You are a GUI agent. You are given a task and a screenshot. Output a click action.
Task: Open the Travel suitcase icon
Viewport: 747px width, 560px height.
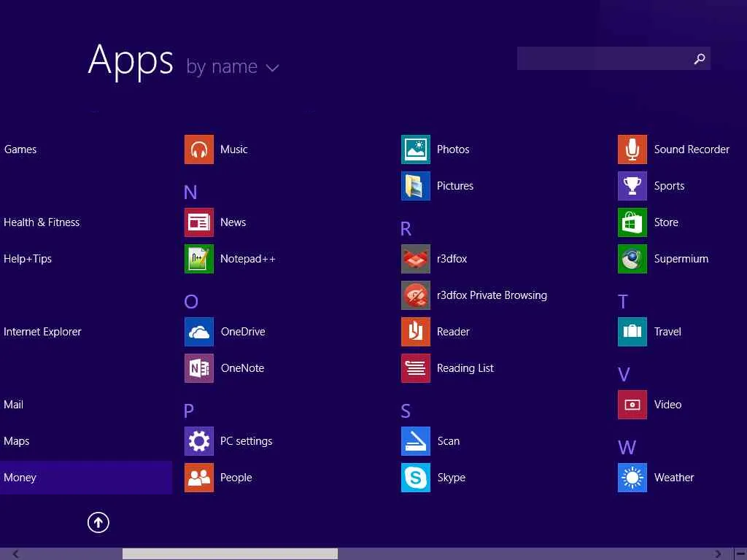[632, 332]
